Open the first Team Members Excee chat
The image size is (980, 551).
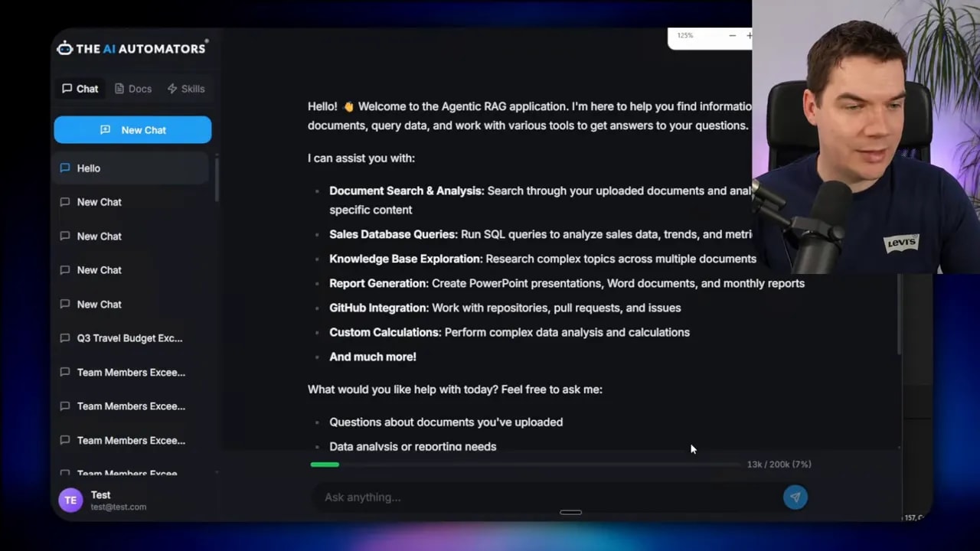pos(131,372)
